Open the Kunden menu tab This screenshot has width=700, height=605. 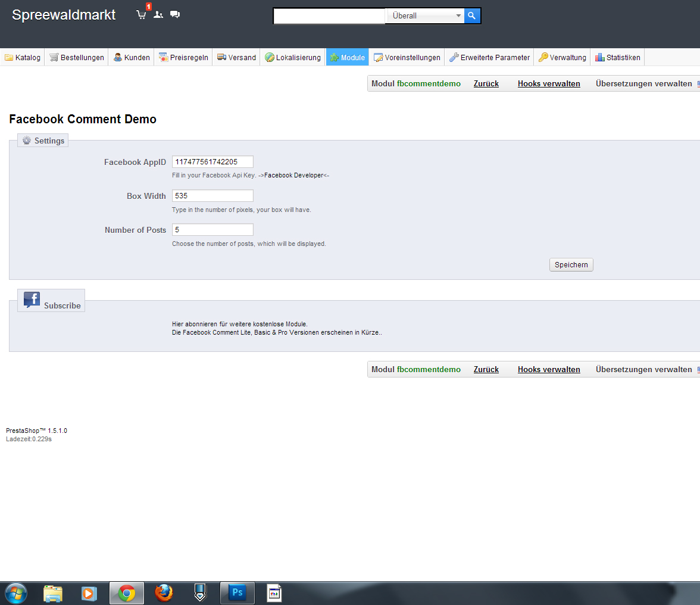tap(131, 57)
